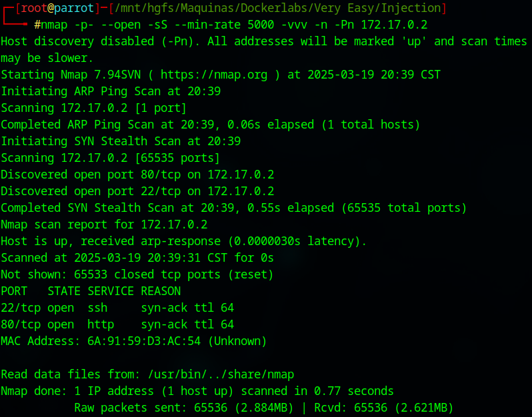Click the "Discovered open port 22/tcp" line
Viewport: 532px width, 417px height.
(137, 191)
